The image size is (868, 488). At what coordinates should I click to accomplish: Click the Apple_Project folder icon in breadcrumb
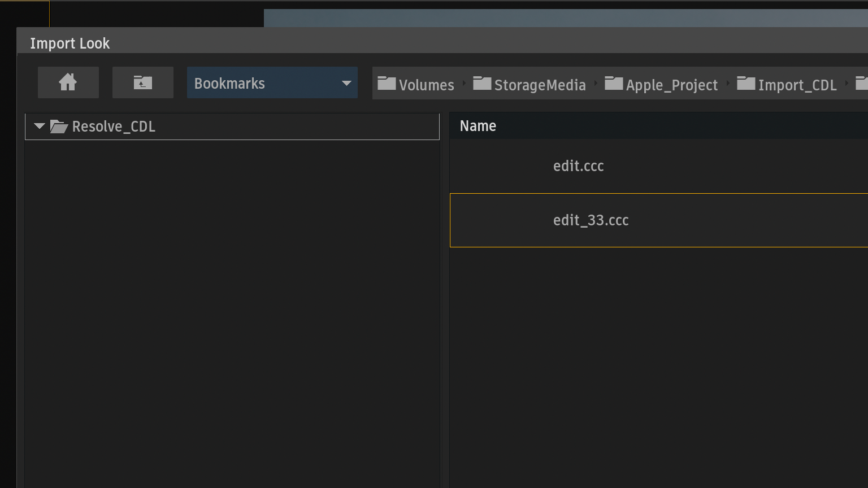(x=614, y=84)
